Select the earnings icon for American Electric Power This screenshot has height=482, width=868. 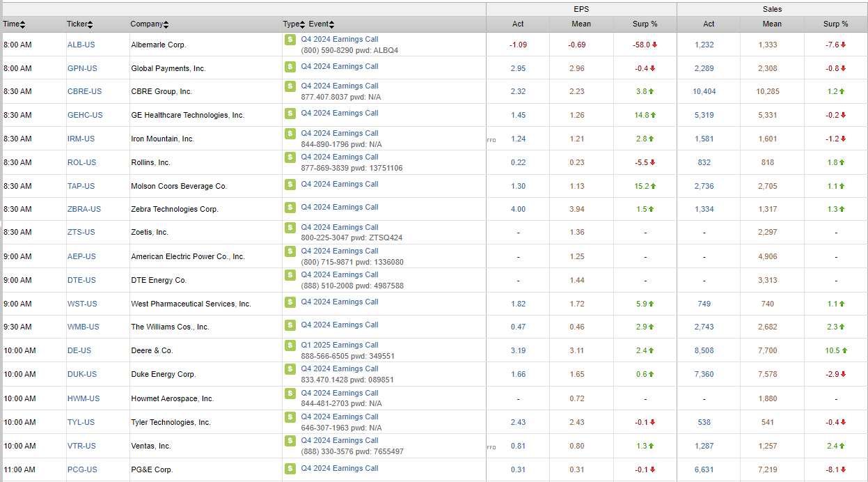coord(290,251)
